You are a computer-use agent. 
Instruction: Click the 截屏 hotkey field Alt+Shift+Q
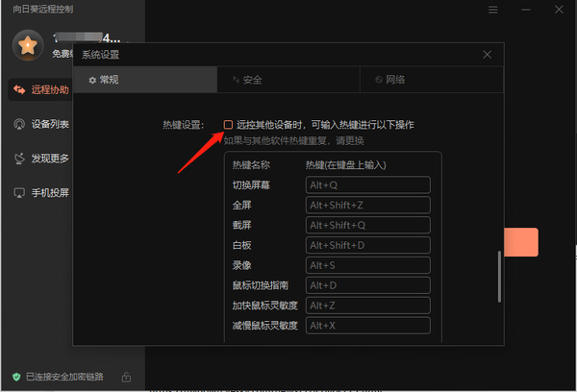pyautogui.click(x=368, y=225)
